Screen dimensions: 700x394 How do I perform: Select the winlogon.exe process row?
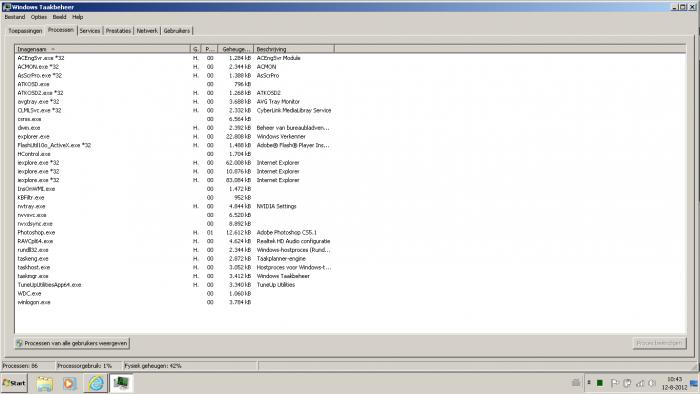(175, 302)
